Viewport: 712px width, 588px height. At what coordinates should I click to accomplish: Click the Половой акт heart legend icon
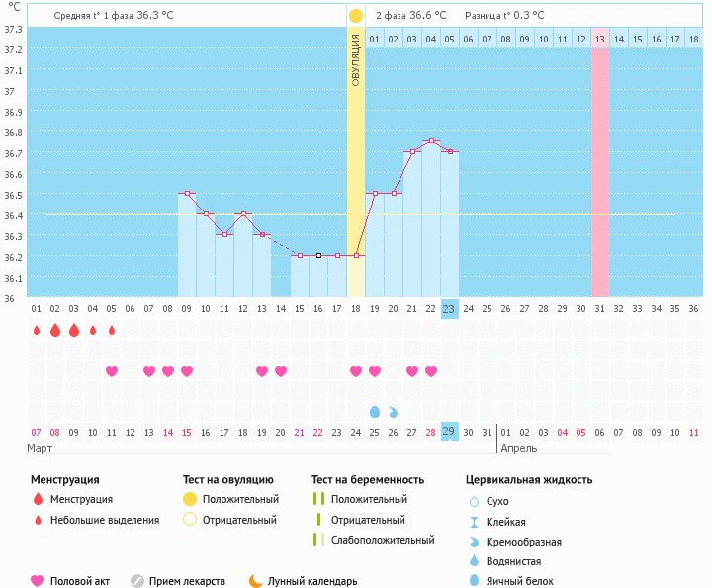coord(39,581)
